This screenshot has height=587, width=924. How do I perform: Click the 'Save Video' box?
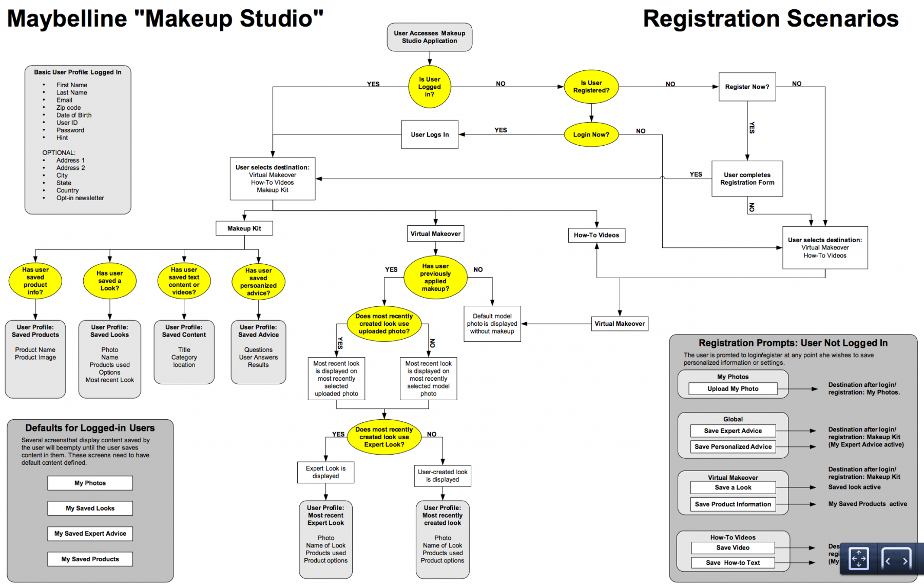click(x=733, y=547)
